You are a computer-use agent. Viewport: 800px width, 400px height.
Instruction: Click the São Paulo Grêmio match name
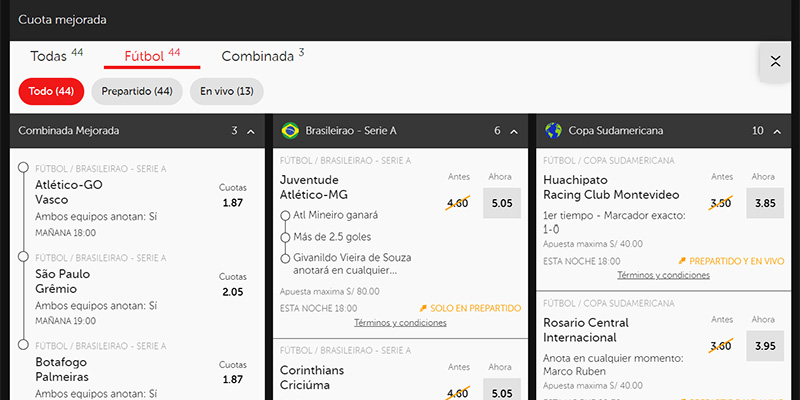(62, 282)
